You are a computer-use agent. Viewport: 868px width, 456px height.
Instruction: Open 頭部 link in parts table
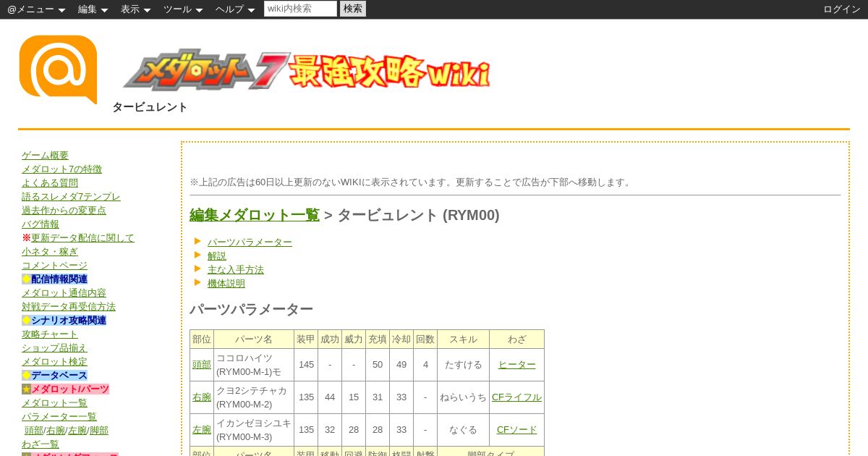coord(202,365)
